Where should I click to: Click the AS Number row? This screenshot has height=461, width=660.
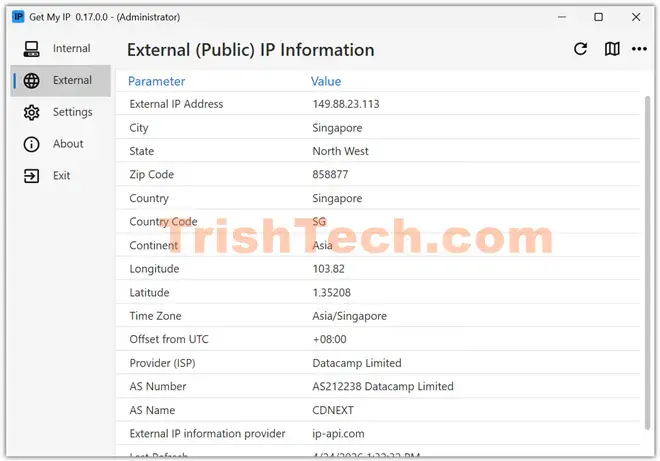[158, 386]
